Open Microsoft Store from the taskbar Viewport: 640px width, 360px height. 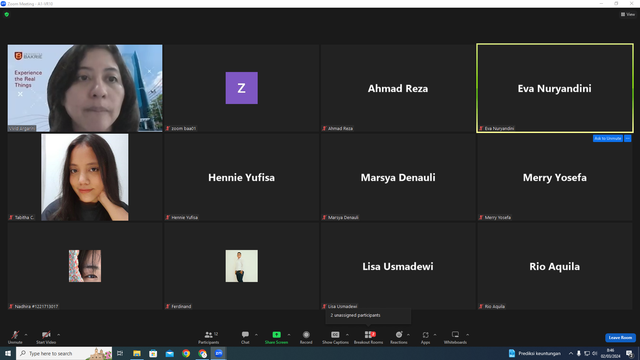point(153,353)
